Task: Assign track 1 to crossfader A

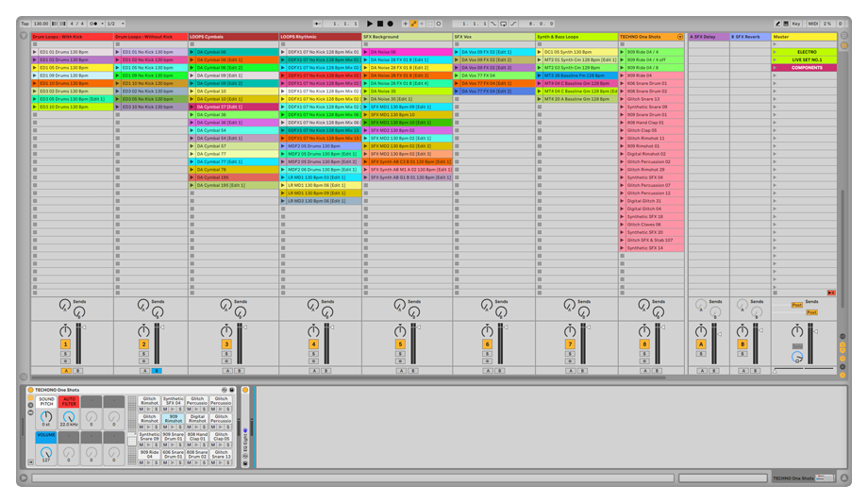Action: pos(66,371)
